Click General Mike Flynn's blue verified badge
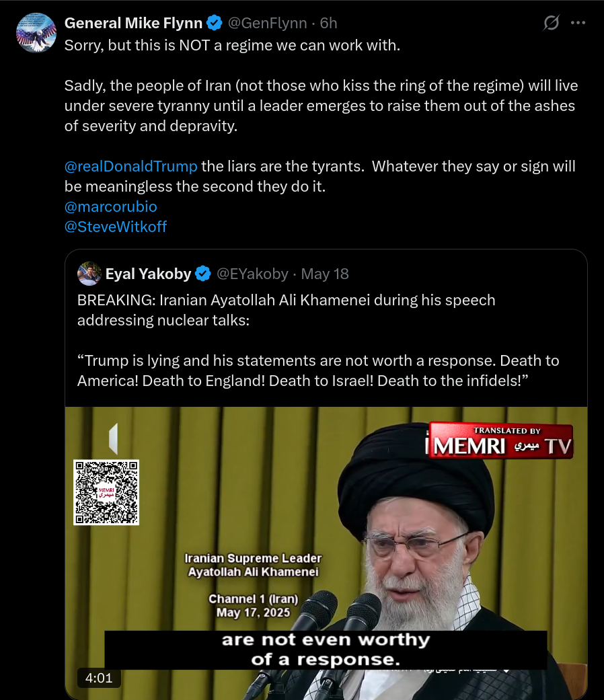Viewport: 604px width, 700px height. pos(215,23)
